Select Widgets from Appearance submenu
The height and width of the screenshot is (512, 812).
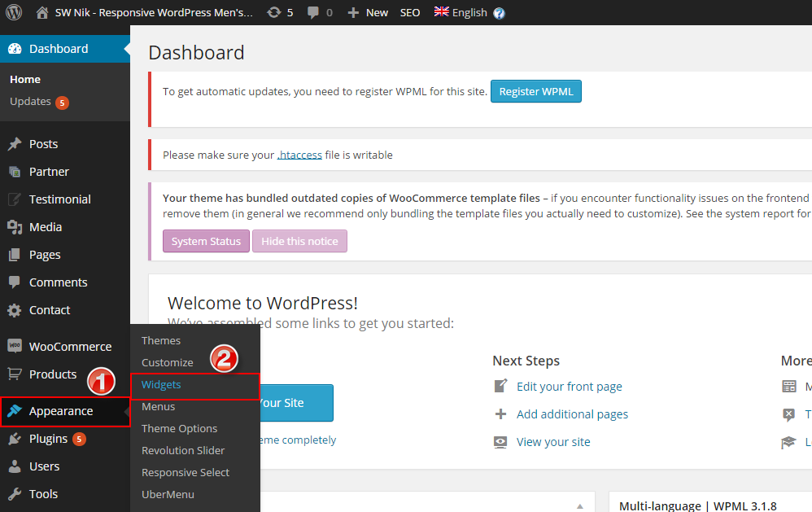[x=161, y=384]
